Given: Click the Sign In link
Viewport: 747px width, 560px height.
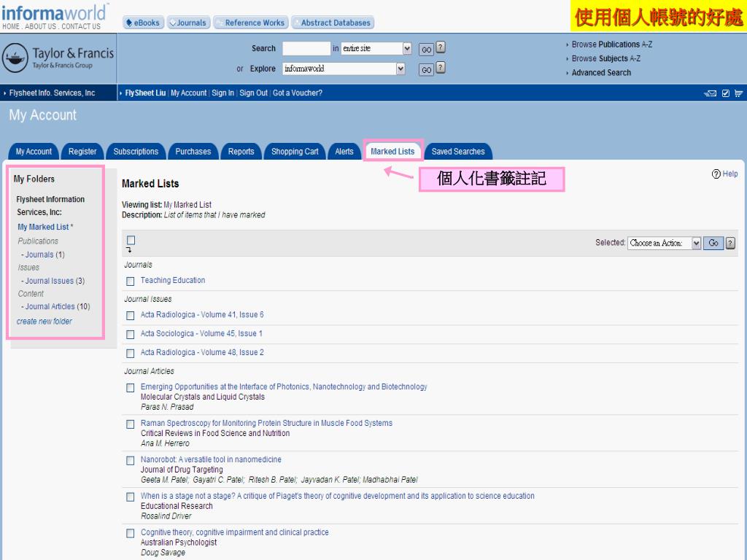Looking at the screenshot, I should click(x=223, y=93).
